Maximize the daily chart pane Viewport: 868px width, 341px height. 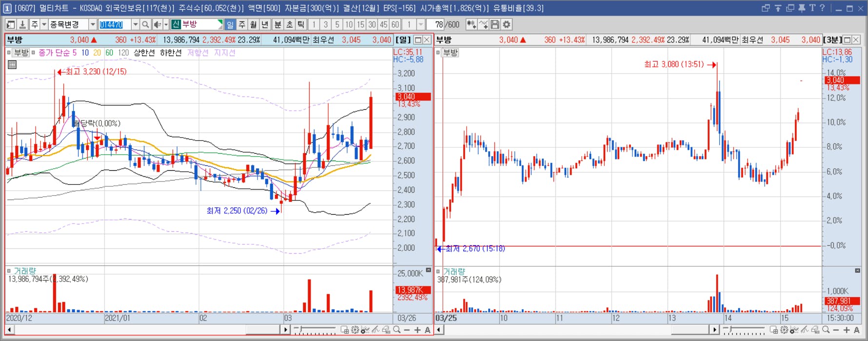pos(418,40)
